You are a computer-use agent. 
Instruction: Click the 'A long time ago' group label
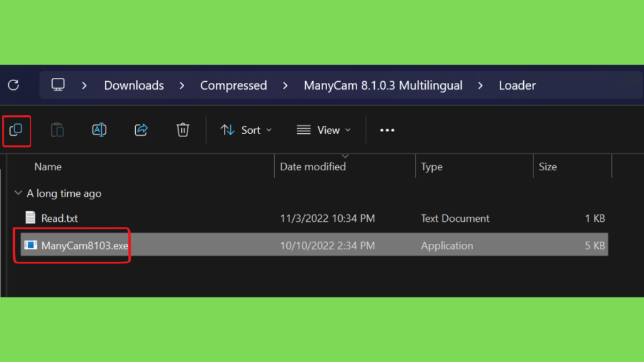(64, 194)
